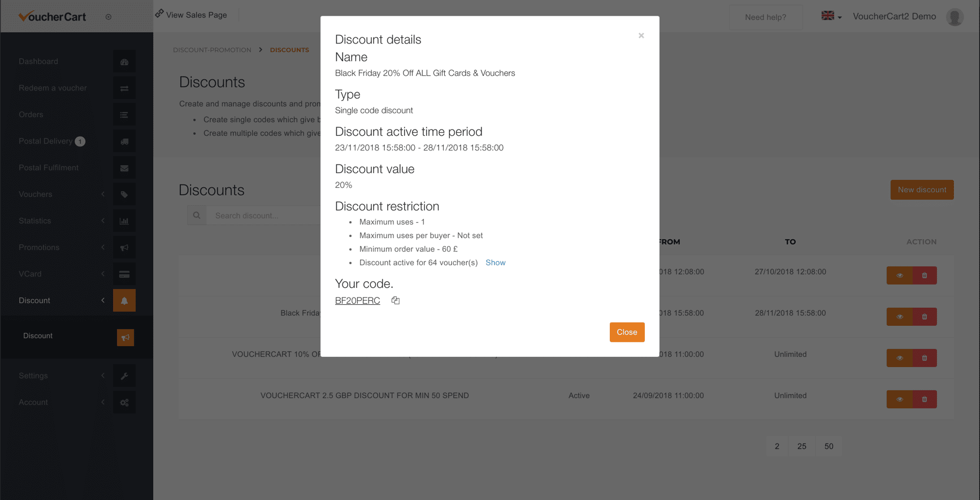Viewport: 980px width, 500px height.
Task: Select the DISCOUNTS breadcrumb item
Action: pyautogui.click(x=289, y=50)
